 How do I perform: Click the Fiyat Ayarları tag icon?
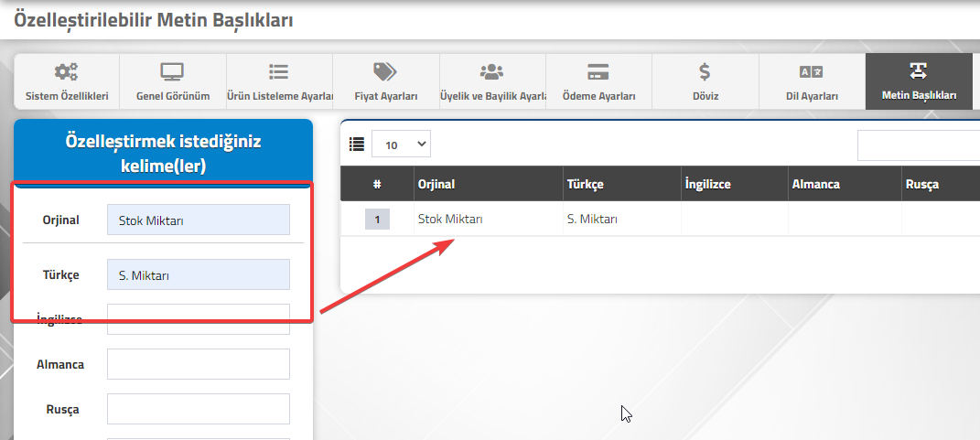tap(385, 72)
